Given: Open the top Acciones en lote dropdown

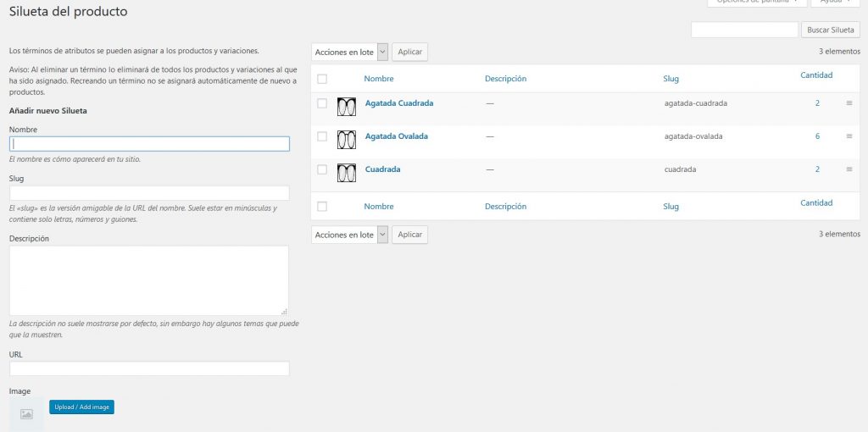Looking at the screenshot, I should tap(349, 53).
